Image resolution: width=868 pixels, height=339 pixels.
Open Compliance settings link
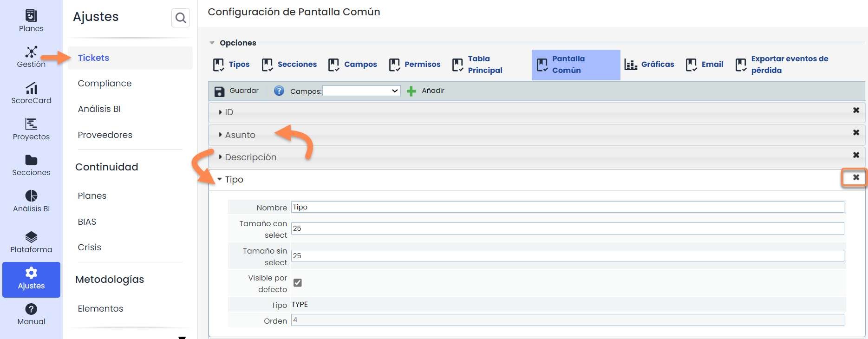pyautogui.click(x=104, y=84)
